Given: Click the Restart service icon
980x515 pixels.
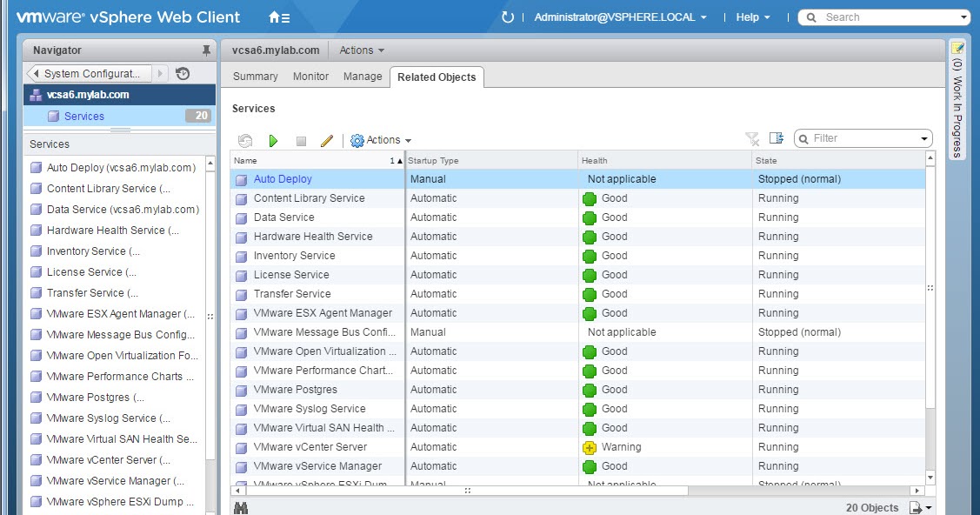Looking at the screenshot, I should 245,140.
